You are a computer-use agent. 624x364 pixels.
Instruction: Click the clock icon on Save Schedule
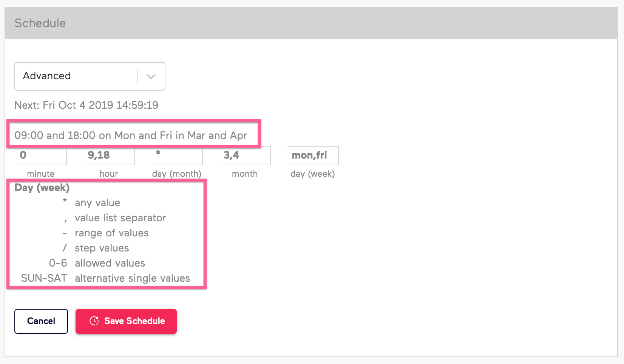[x=94, y=321]
